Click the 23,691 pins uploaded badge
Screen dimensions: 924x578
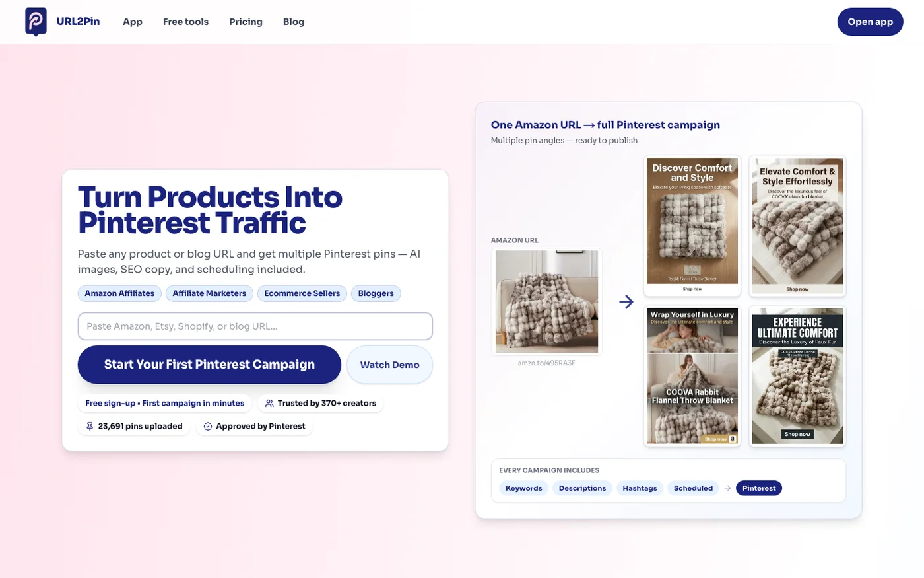(135, 426)
